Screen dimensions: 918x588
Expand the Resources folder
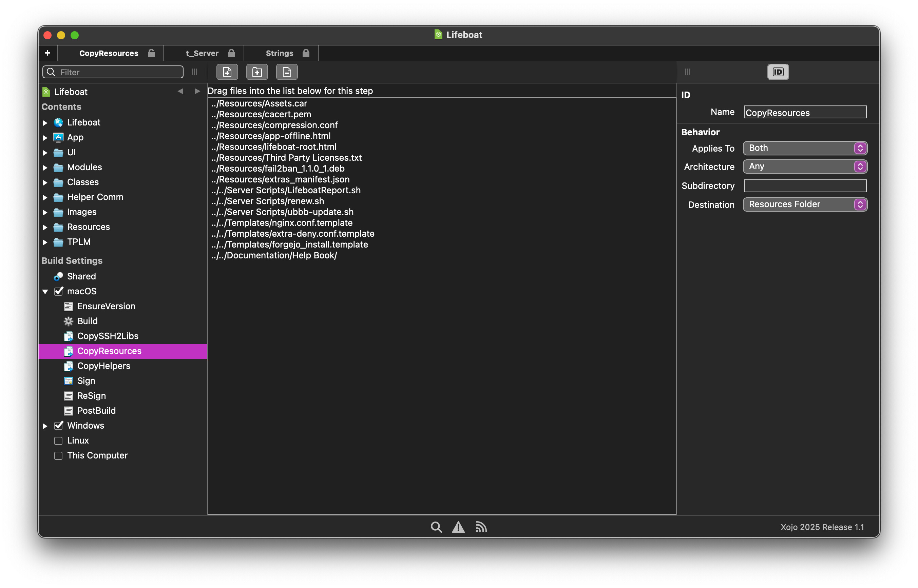pyautogui.click(x=45, y=227)
